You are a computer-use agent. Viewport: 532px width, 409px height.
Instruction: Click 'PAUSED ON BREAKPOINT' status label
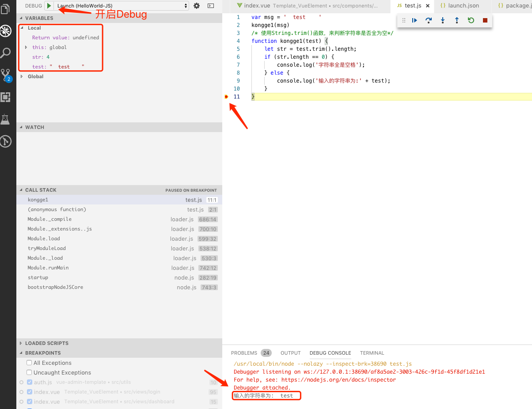pyautogui.click(x=191, y=190)
